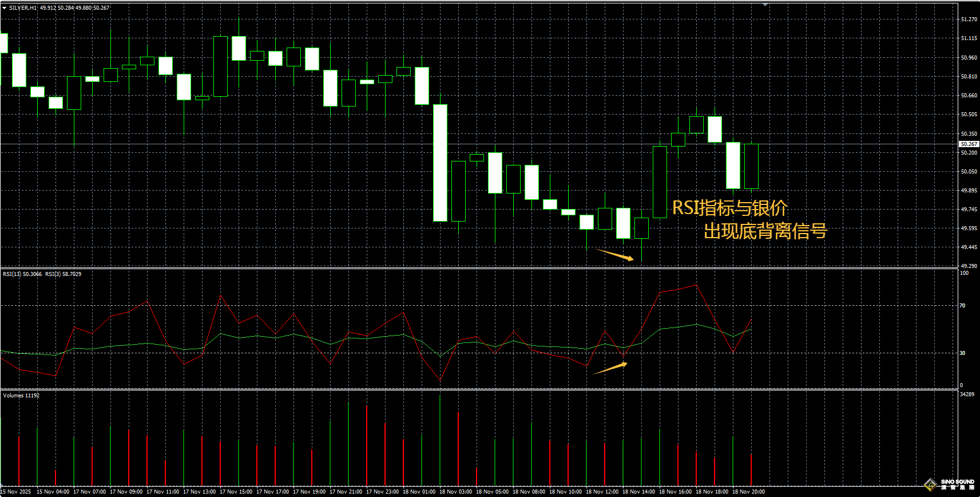
Task: Click the chart shift triangle marker at top
Action: [x=765, y=5]
